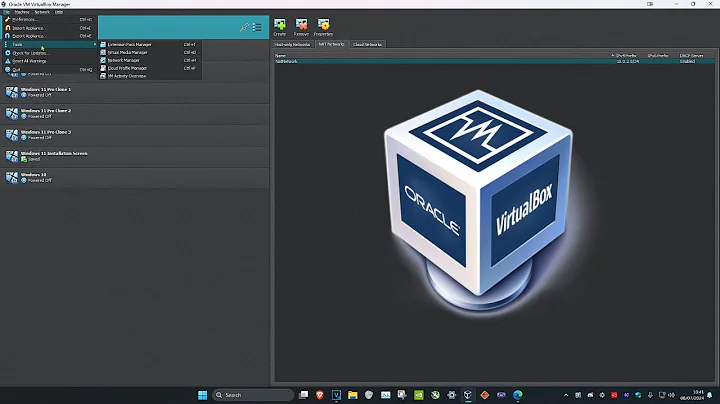Open File Explorer from taskbar
Screen dimensions: 720x404
(x=353, y=395)
